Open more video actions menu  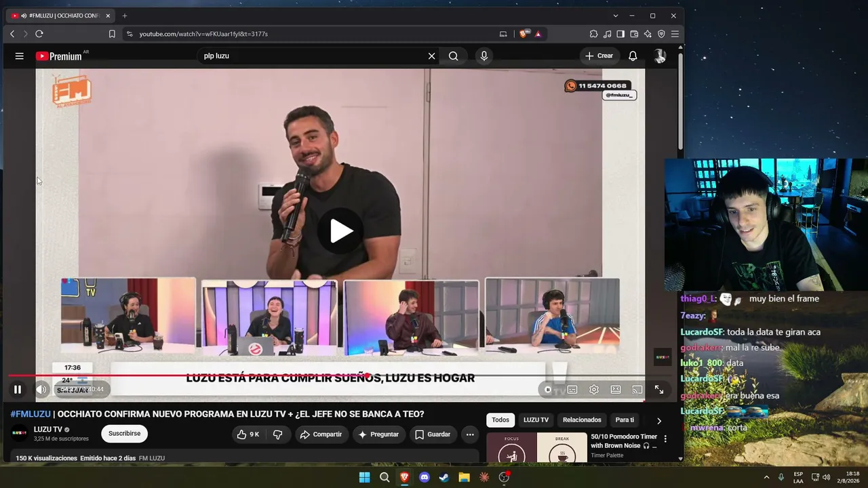(x=470, y=434)
